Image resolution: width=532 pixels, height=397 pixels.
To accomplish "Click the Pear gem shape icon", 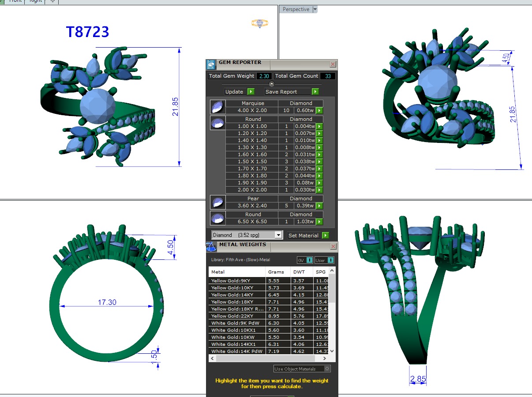I will [x=218, y=202].
